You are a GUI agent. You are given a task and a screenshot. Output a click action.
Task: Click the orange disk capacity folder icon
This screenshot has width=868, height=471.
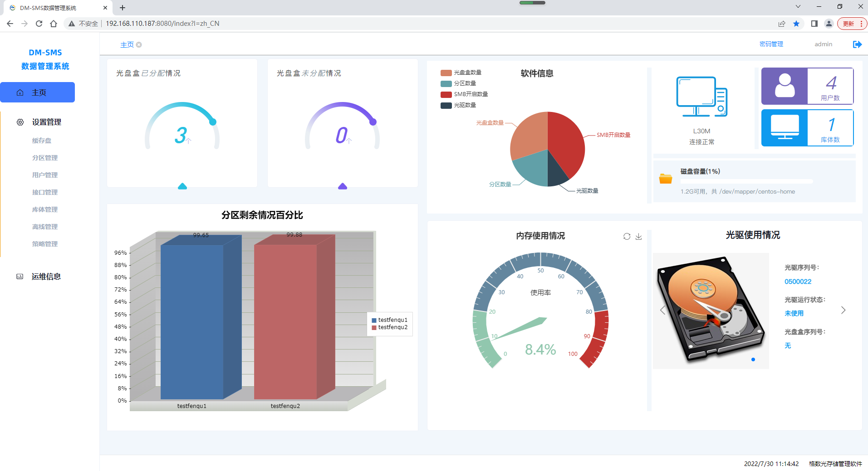pos(665,179)
